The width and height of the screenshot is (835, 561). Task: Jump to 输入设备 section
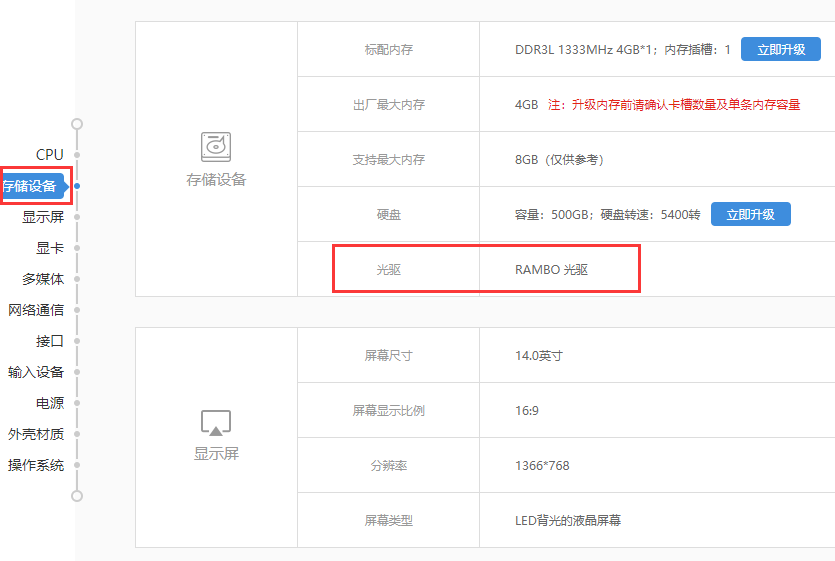[x=36, y=372]
